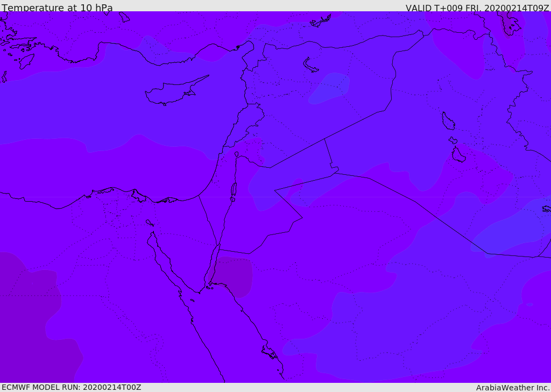551x392 pixels.
Task: Click the Lake Assad outline in Syria
Action: tap(311, 65)
